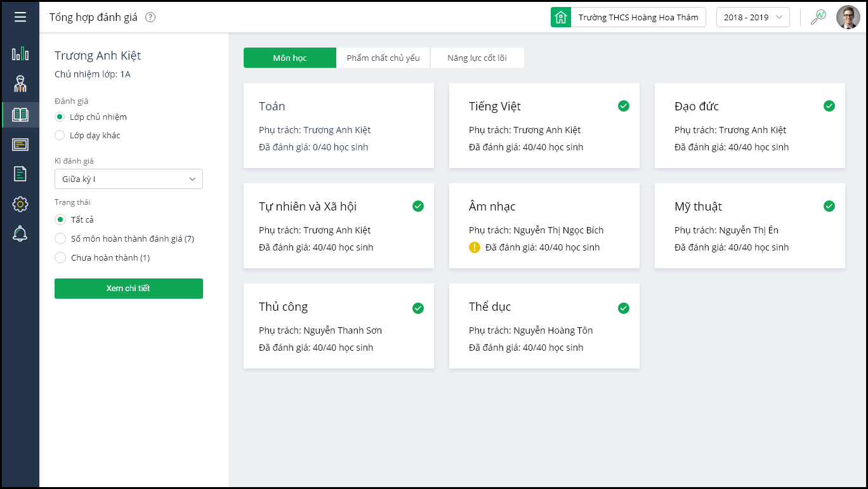This screenshot has width=868, height=489.
Task: Click the help question mark icon
Action: (x=150, y=18)
